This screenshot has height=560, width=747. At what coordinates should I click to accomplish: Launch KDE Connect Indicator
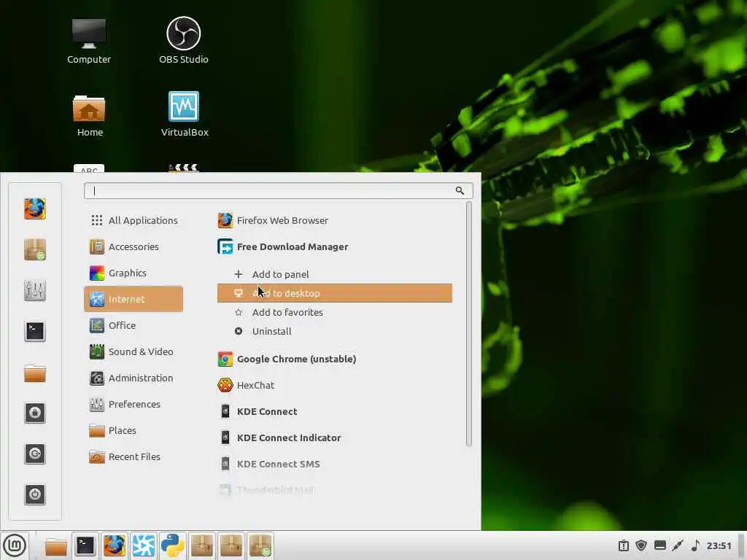pyautogui.click(x=334, y=437)
